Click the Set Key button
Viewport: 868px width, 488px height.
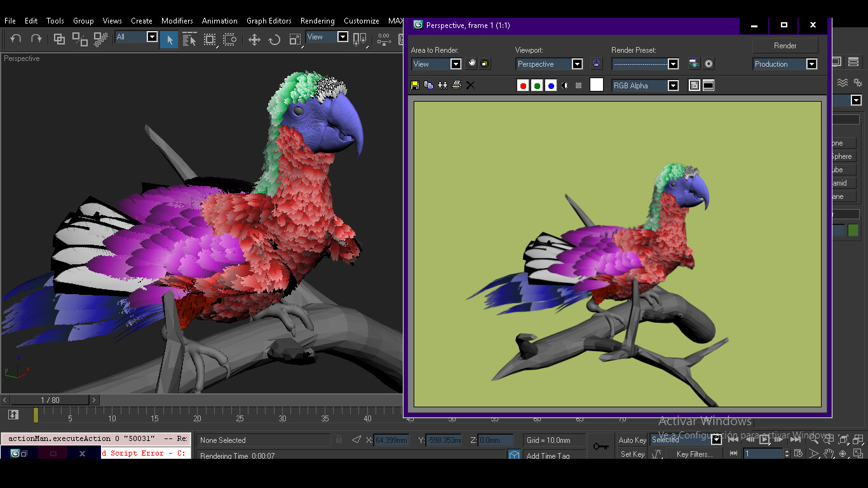632,454
